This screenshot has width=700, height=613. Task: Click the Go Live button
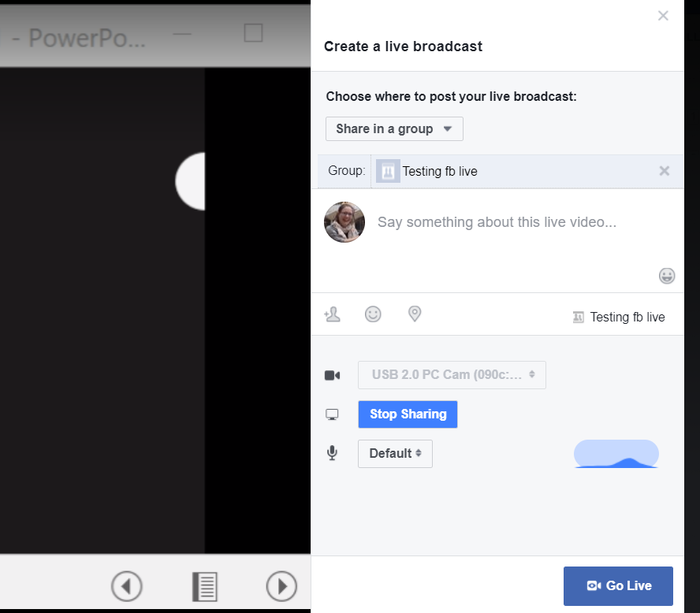click(x=618, y=585)
